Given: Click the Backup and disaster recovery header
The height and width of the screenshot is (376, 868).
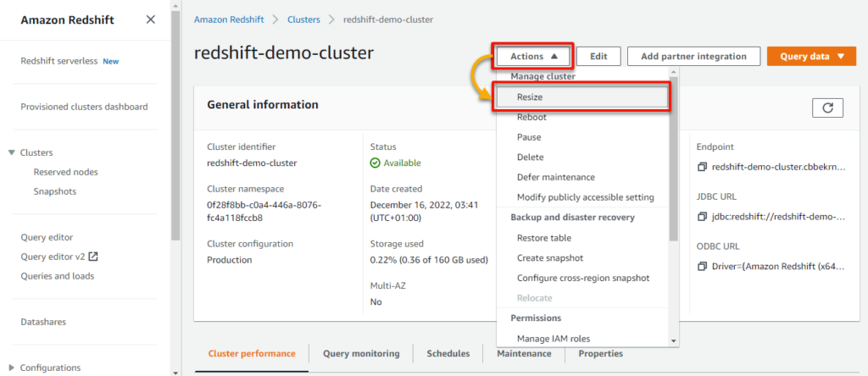Looking at the screenshot, I should (572, 218).
